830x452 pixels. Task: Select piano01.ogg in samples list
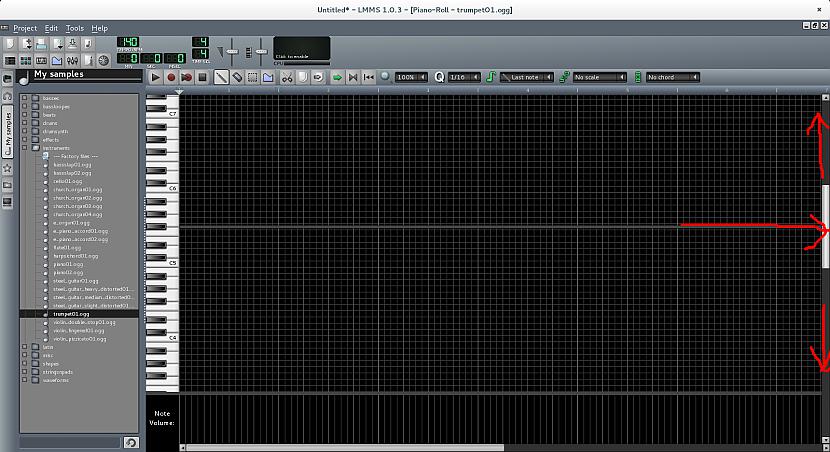coord(68,264)
